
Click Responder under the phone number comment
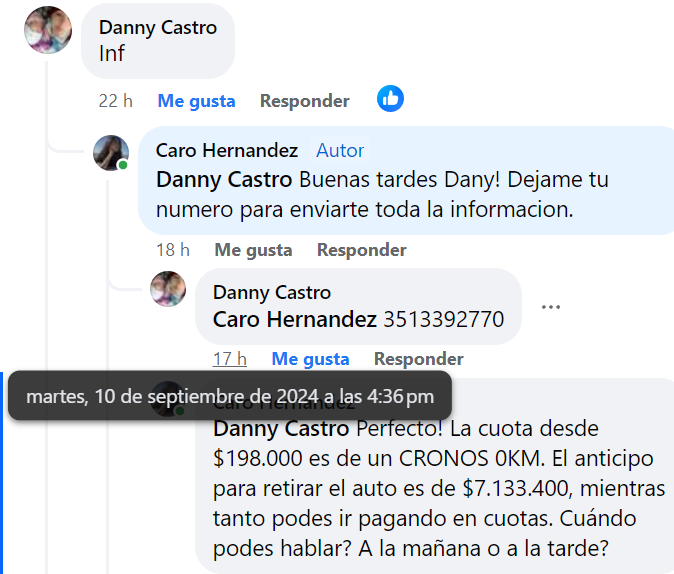[x=419, y=359]
